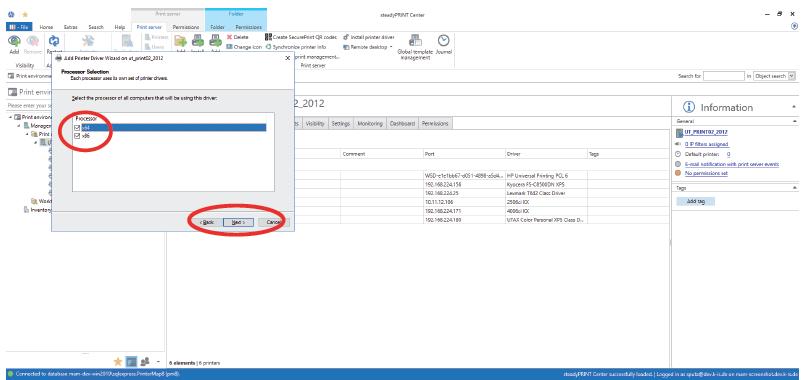Toggle the x64 processor checkbox

point(77,128)
